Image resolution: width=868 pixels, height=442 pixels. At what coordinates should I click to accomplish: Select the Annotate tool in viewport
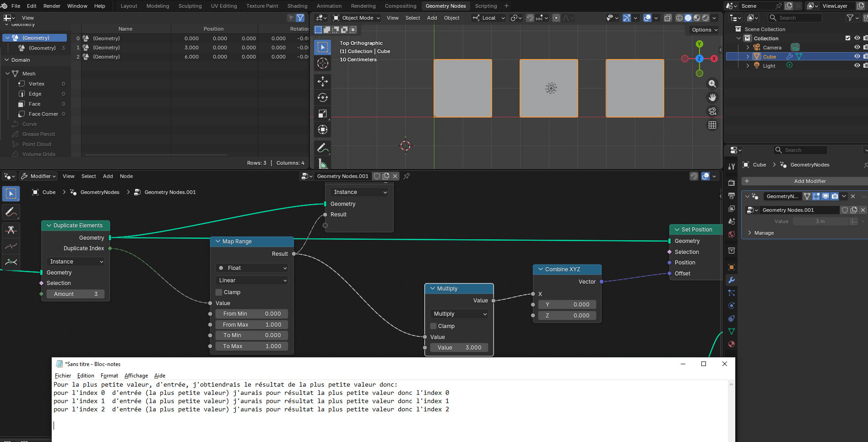(323, 148)
